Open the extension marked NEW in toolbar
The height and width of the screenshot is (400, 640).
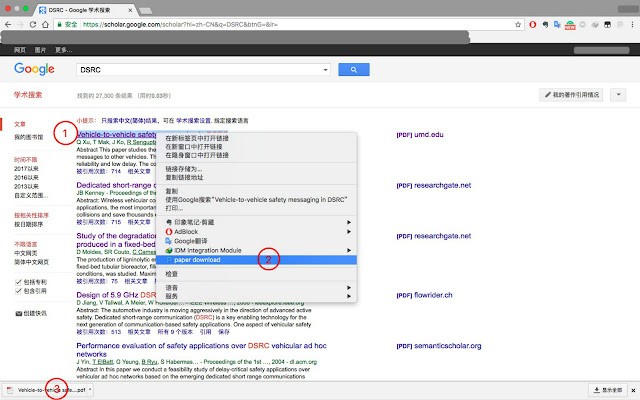pyautogui.click(x=570, y=25)
